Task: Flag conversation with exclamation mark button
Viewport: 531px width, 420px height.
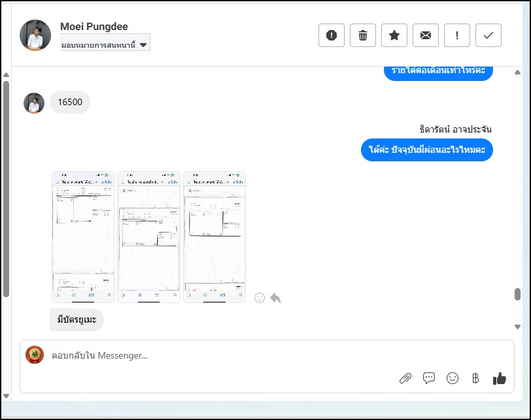Action: (457, 35)
